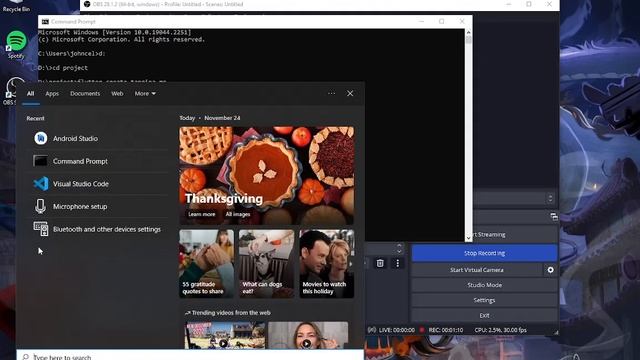Open the OBS three-dot more options icon

point(398,263)
